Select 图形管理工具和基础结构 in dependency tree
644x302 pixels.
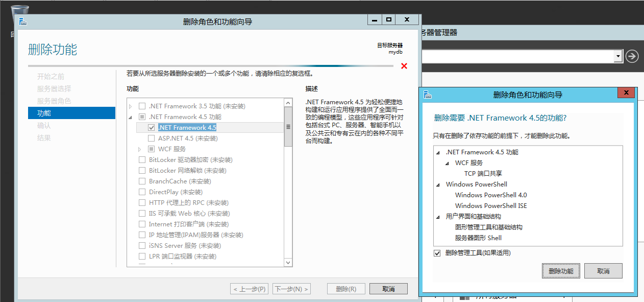click(x=489, y=227)
